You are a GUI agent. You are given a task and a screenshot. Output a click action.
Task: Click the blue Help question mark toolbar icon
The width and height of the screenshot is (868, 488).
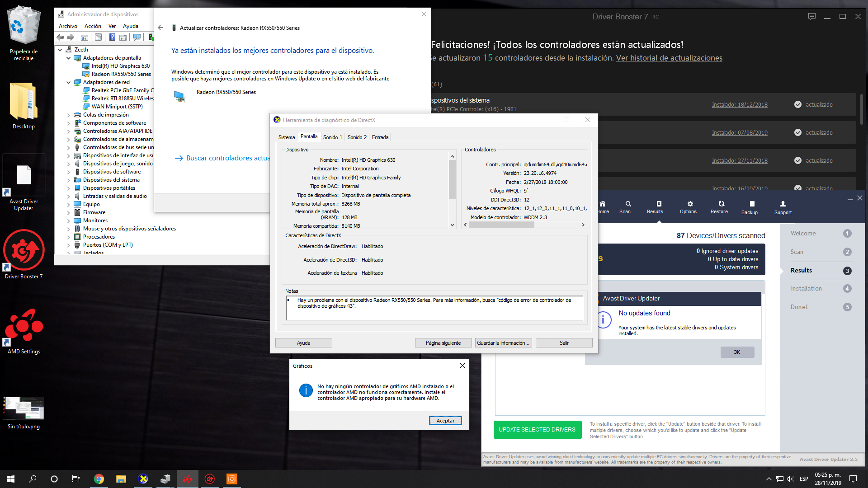pyautogui.click(x=112, y=38)
